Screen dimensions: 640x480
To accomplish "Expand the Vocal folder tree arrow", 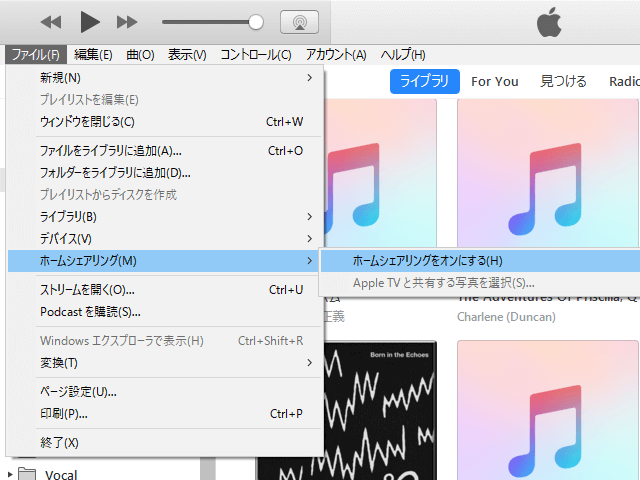I will (10, 474).
